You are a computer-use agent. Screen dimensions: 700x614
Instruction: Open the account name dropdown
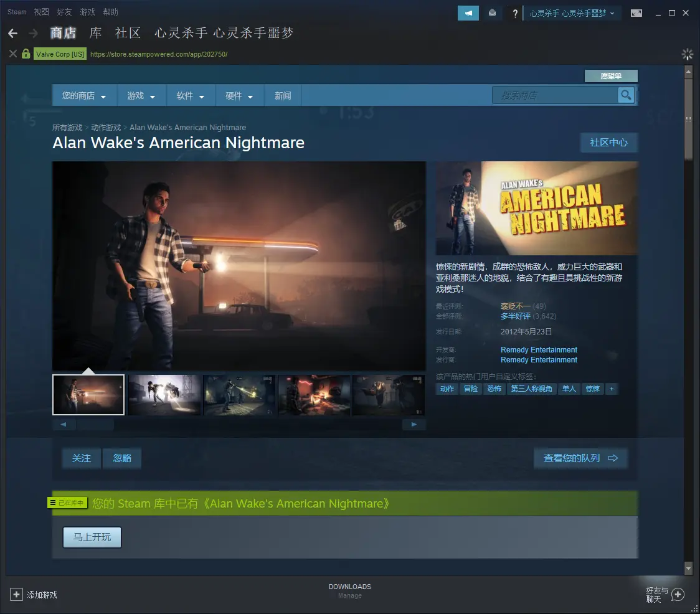click(x=572, y=14)
